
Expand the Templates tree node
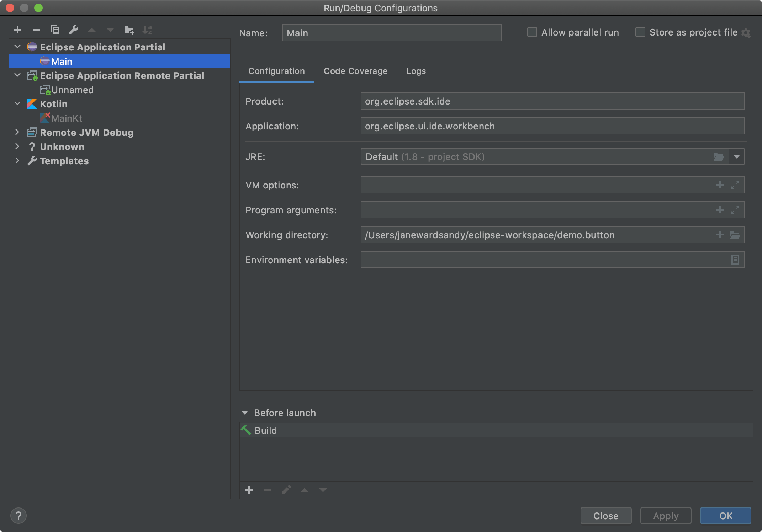tap(17, 161)
